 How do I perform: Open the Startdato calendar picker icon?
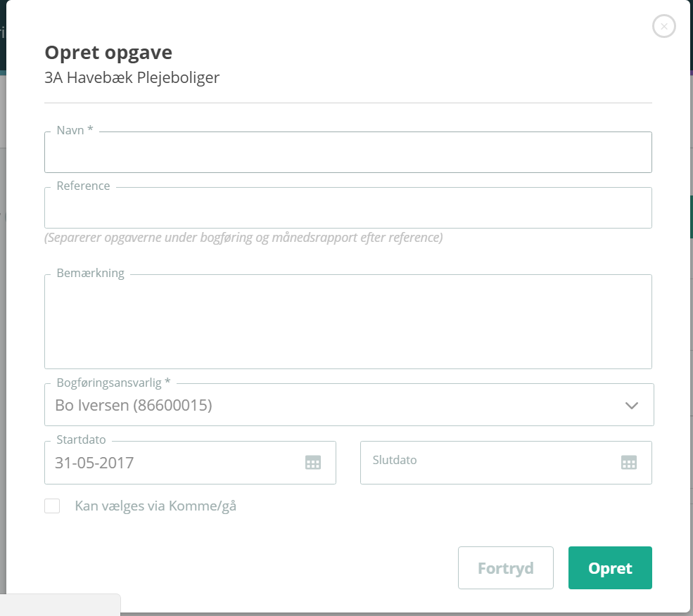[x=313, y=463]
